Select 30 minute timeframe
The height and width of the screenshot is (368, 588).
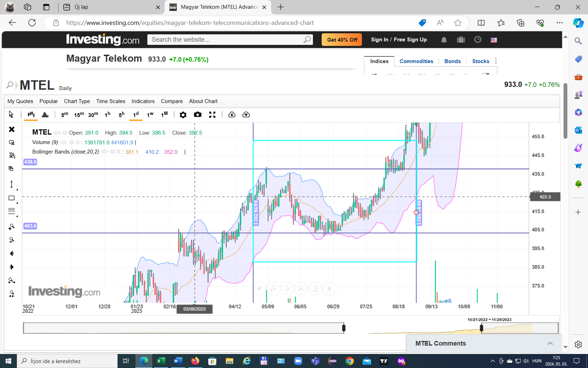click(93, 114)
